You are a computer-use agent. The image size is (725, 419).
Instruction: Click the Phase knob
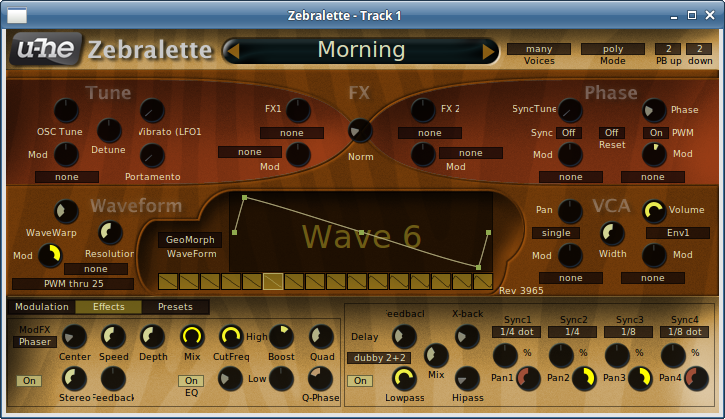[x=654, y=111]
